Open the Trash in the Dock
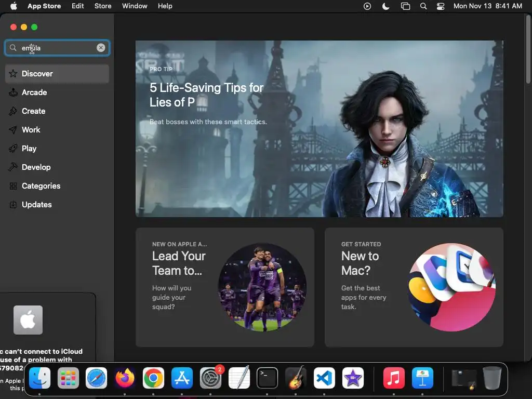The width and height of the screenshot is (532, 399). pyautogui.click(x=493, y=378)
